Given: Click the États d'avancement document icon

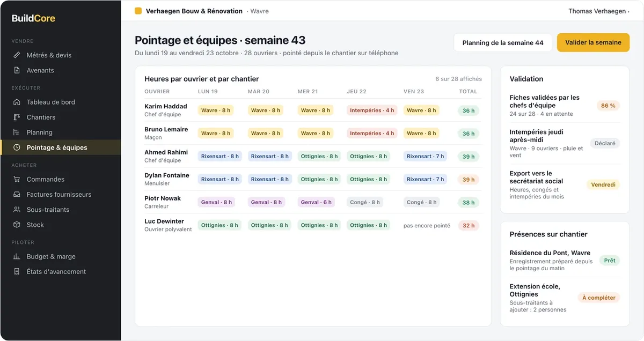Looking at the screenshot, I should 17,272.
